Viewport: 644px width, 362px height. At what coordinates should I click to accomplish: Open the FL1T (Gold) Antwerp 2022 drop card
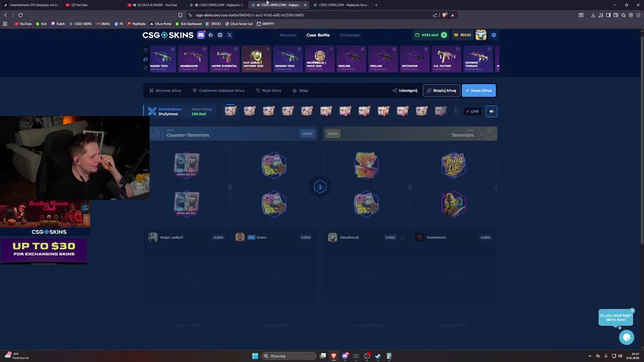pos(256,59)
